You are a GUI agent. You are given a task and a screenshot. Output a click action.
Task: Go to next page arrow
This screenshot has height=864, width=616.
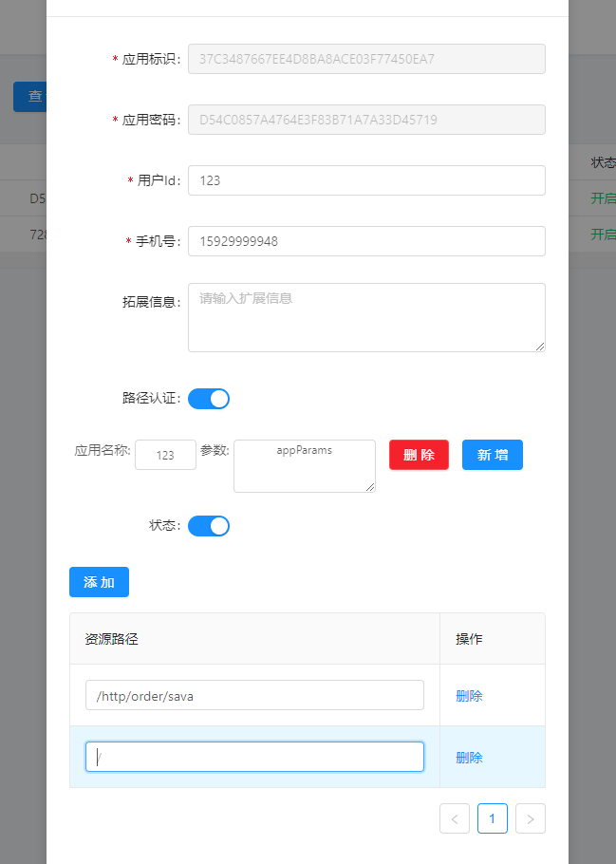(x=530, y=818)
